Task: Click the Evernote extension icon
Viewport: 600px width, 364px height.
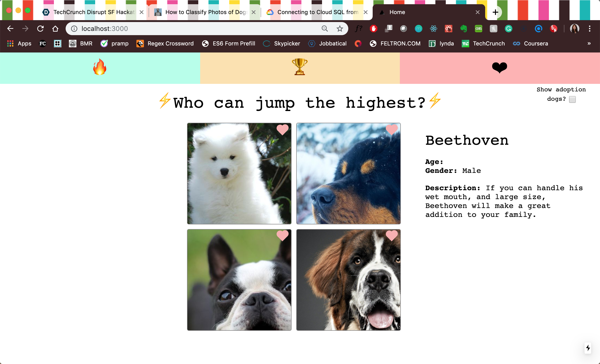Action: (x=463, y=29)
